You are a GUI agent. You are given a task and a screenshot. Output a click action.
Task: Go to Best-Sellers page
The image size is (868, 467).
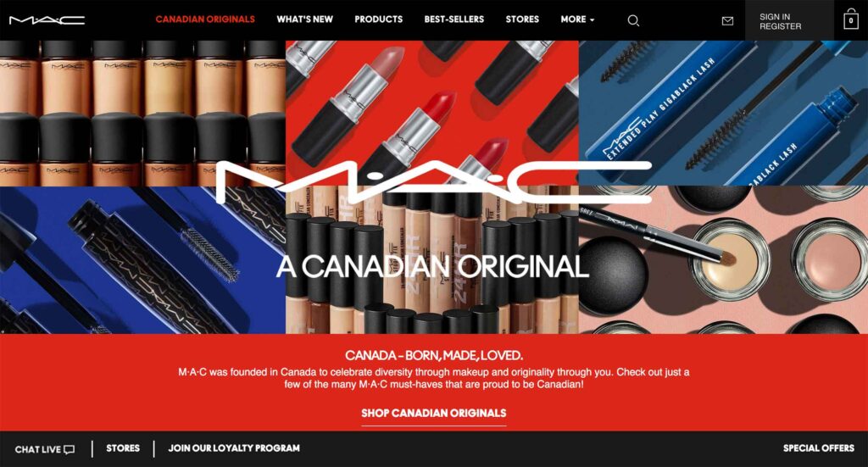pos(454,19)
